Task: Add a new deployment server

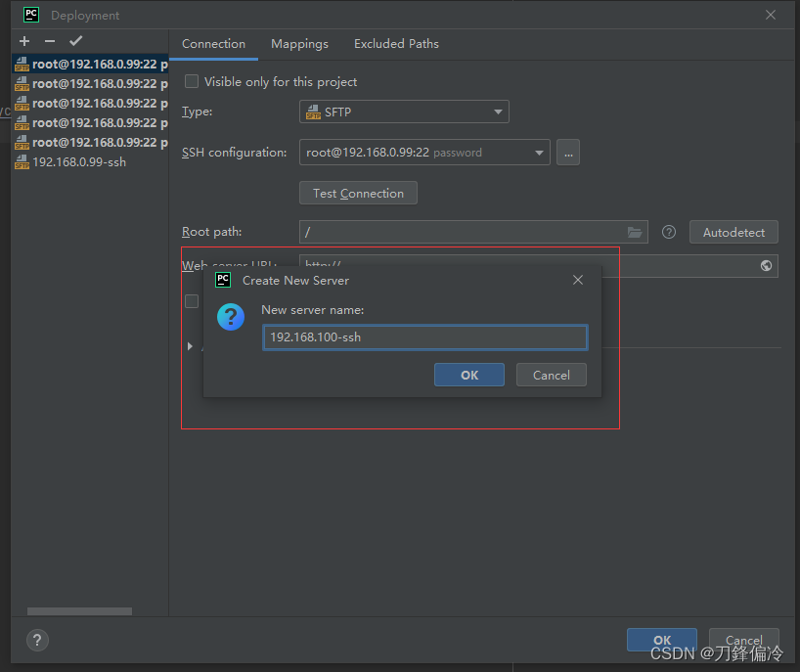Action: click(23, 41)
